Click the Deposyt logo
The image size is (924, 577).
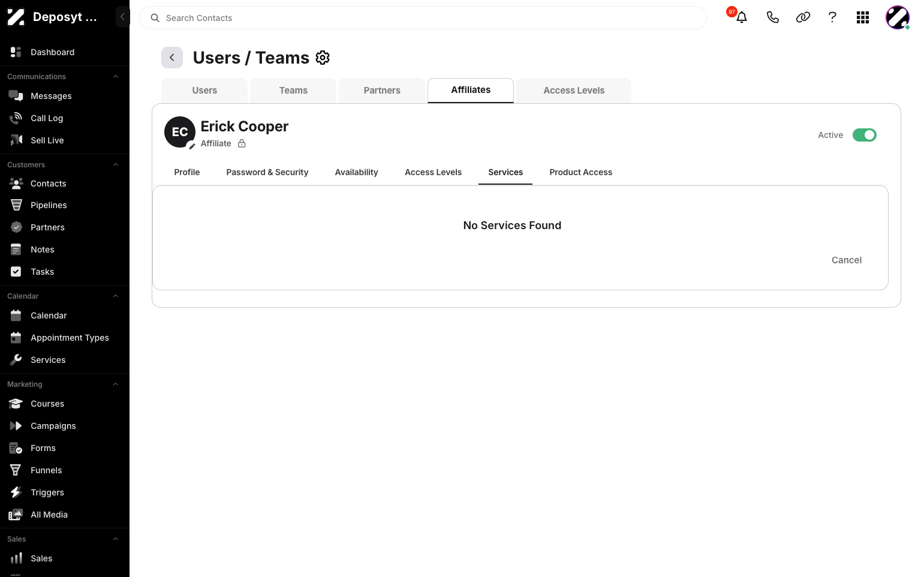[x=16, y=17]
